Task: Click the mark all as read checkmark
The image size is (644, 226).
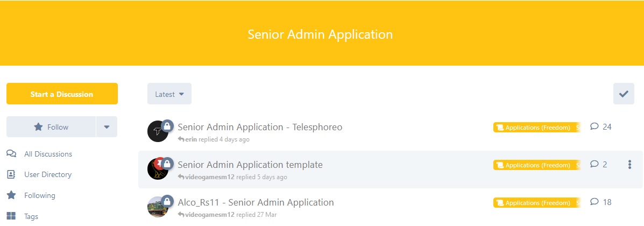Action: [624, 94]
